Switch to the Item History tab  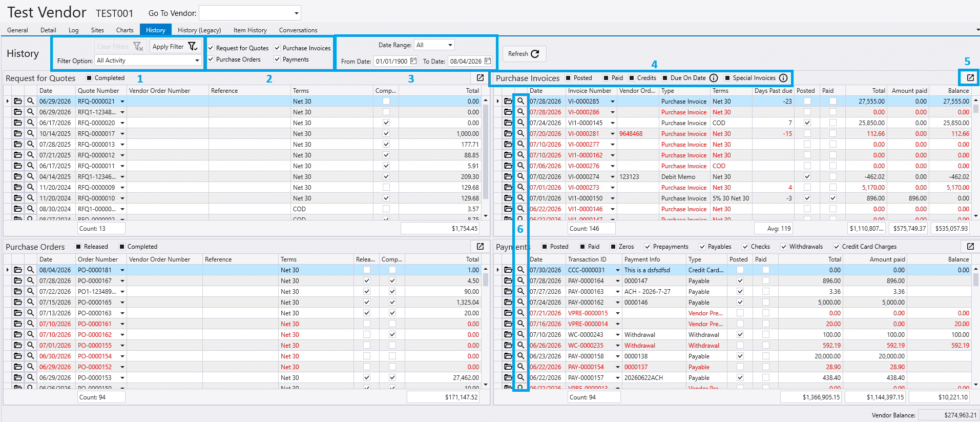(250, 30)
